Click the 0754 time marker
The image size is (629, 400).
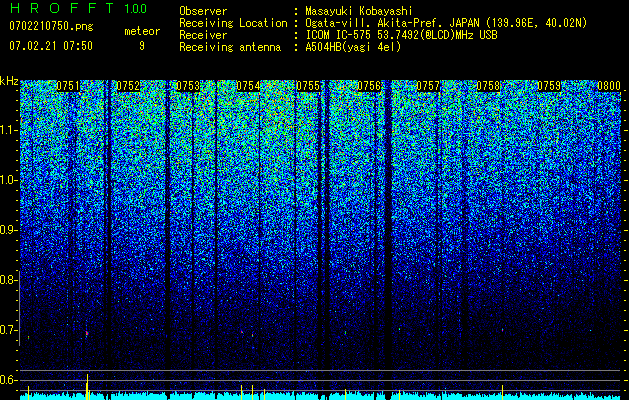tap(248, 86)
